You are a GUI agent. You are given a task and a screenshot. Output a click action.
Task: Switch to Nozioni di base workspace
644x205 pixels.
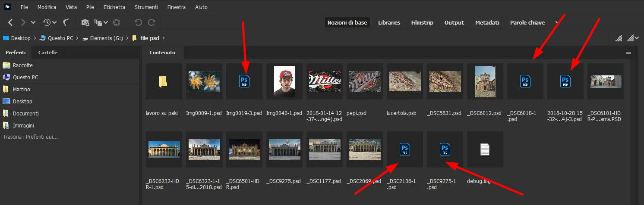coord(347,22)
